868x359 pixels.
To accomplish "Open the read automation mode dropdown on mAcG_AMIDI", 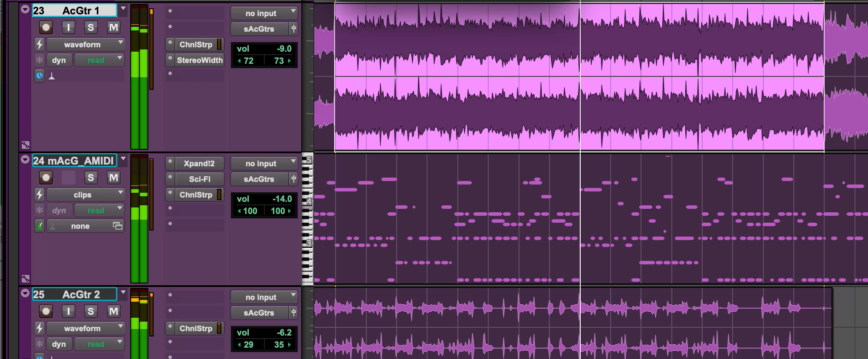I will [x=99, y=211].
